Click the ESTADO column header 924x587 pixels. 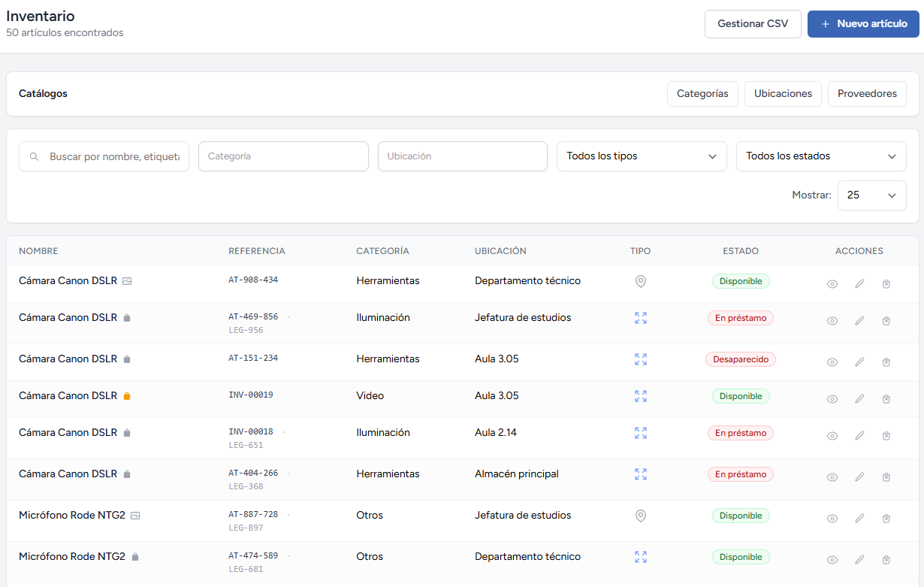[x=741, y=251]
